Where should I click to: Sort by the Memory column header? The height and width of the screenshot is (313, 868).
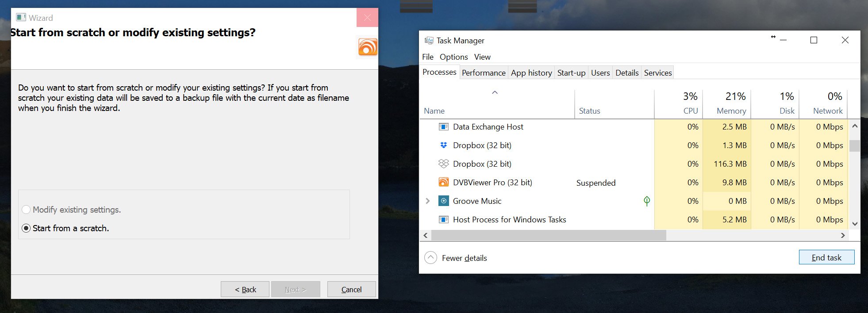(x=726, y=104)
